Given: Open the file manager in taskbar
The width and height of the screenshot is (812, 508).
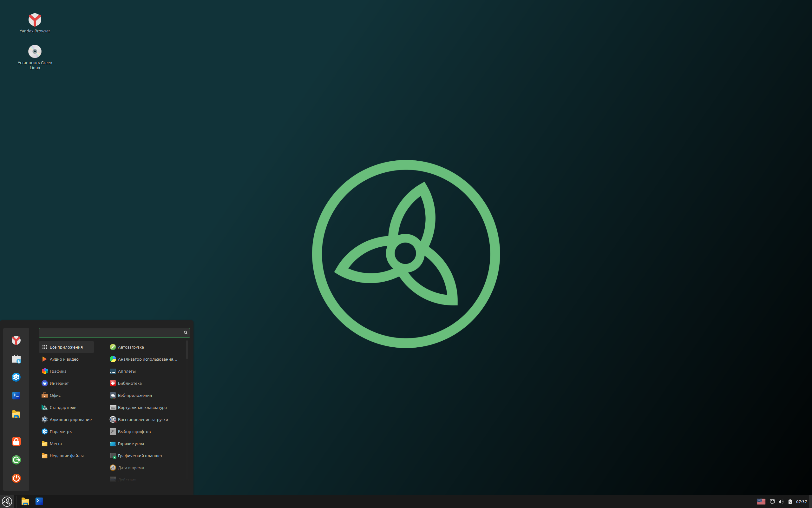Looking at the screenshot, I should click(25, 502).
